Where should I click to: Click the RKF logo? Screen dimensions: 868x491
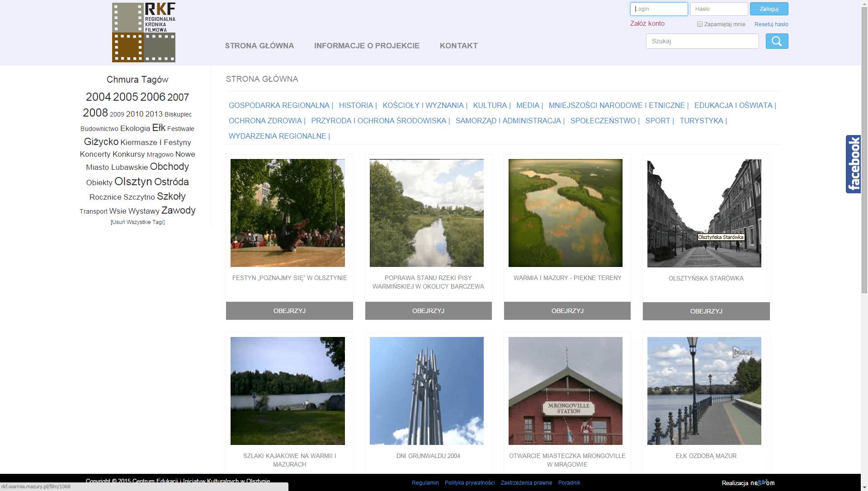point(144,32)
